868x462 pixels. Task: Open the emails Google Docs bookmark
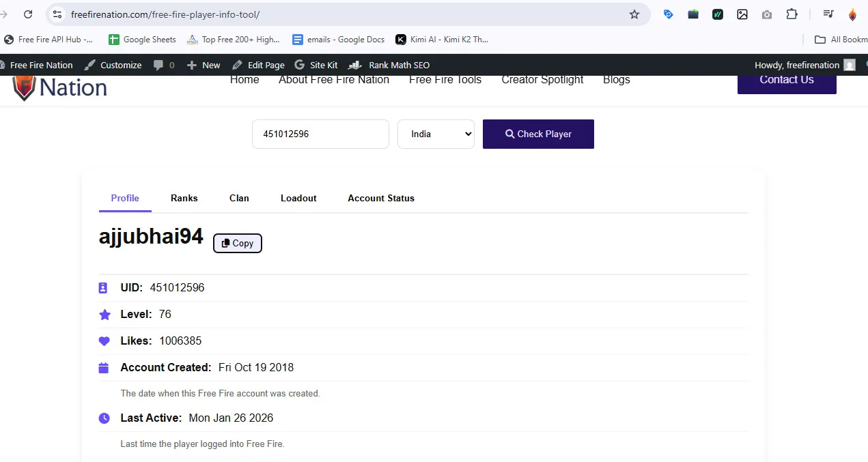338,40
